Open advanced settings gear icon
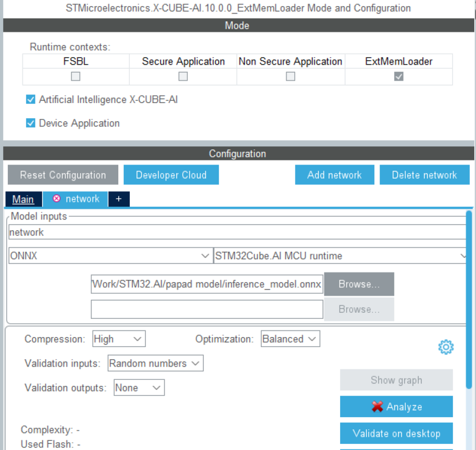Image resolution: width=476 pixels, height=450 pixels. pos(446,347)
